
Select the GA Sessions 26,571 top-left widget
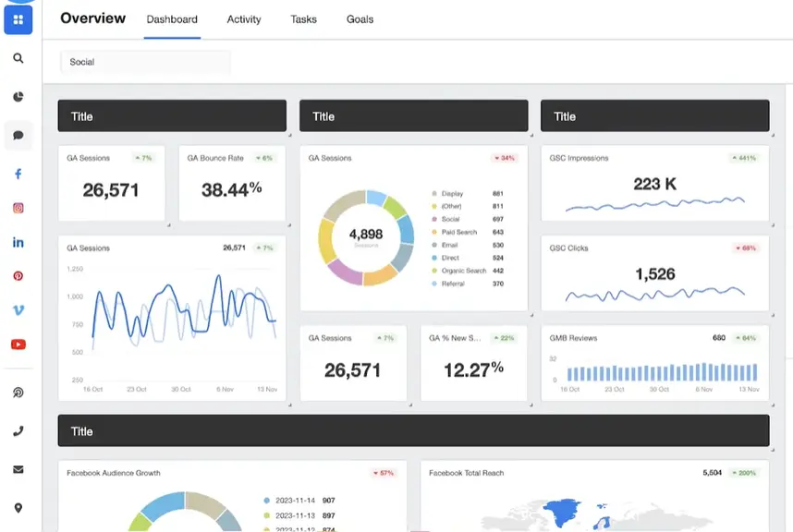(x=111, y=184)
